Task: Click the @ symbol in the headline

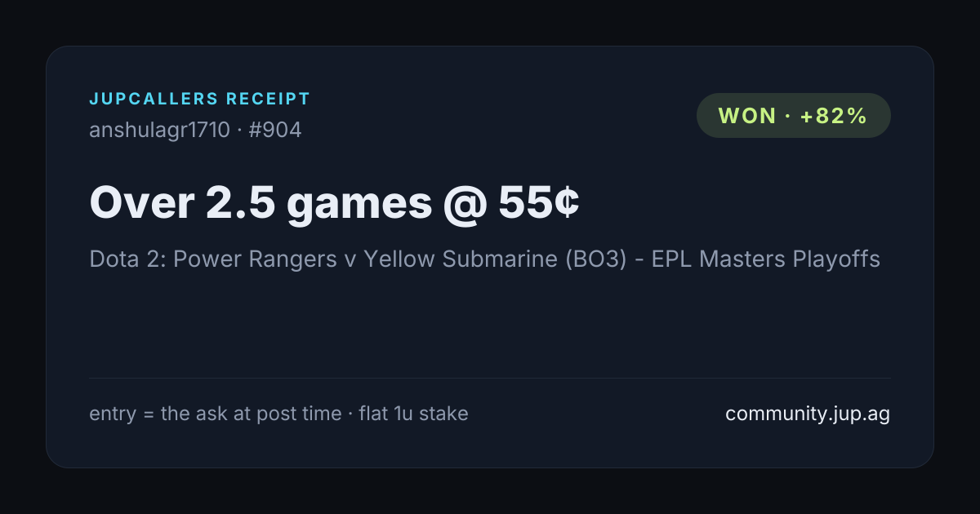Action: coord(465,204)
